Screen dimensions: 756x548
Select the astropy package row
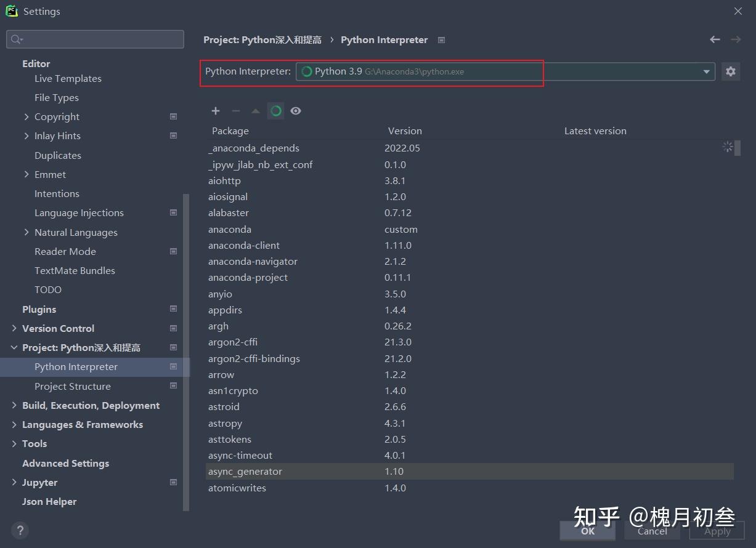(469, 423)
